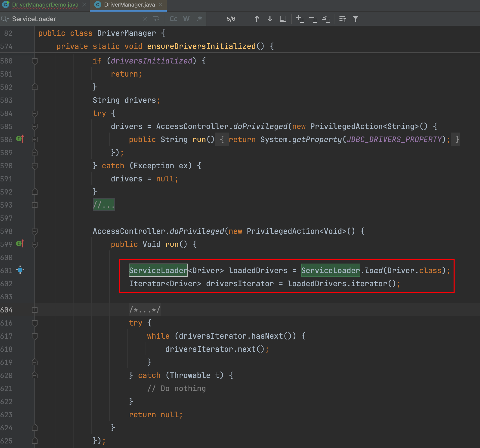Click DriverManager class name at line 82
The height and width of the screenshot is (448, 480).
coord(126,33)
